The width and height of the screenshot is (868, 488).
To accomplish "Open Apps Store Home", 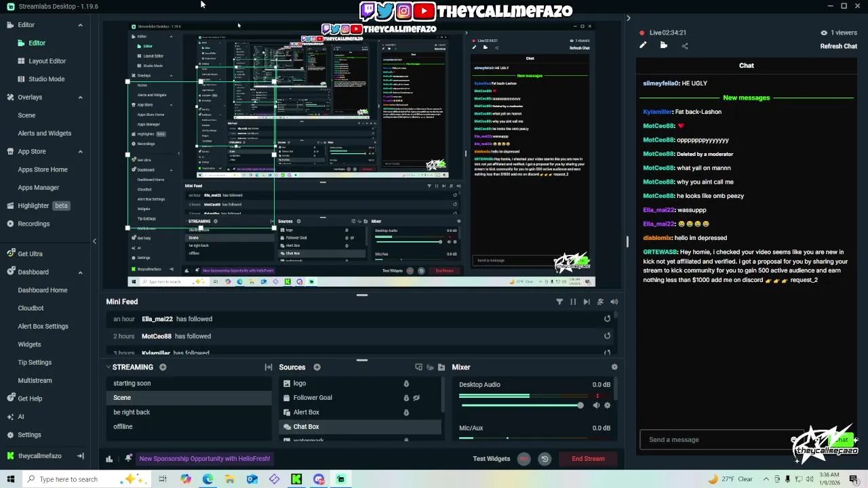I will pyautogui.click(x=43, y=169).
